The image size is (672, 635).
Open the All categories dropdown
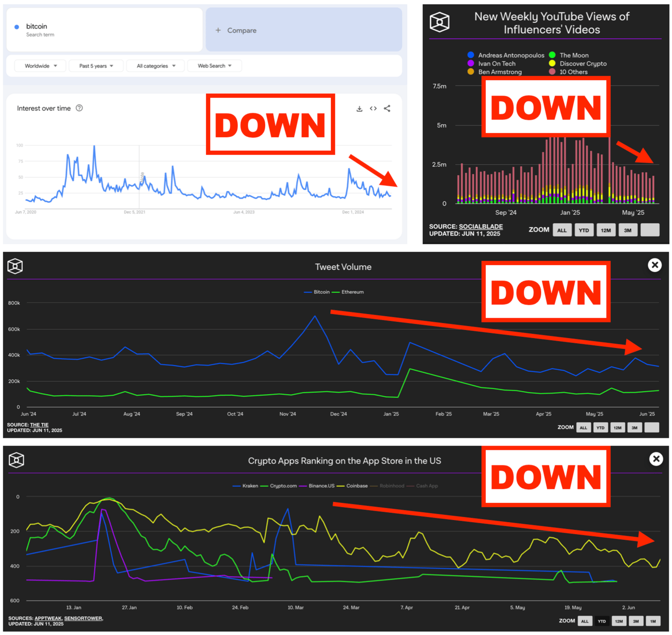click(156, 66)
